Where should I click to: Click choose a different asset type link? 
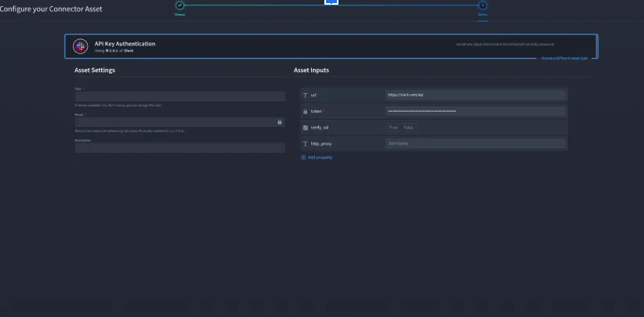pos(564,58)
